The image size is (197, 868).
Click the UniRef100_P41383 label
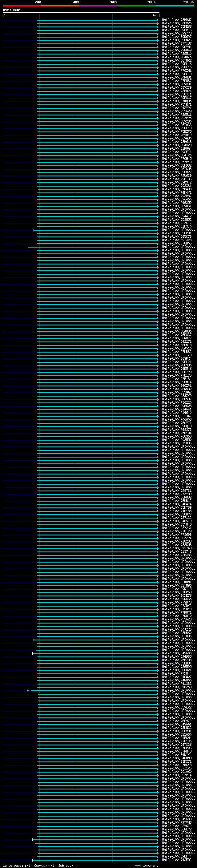click(x=177, y=684)
